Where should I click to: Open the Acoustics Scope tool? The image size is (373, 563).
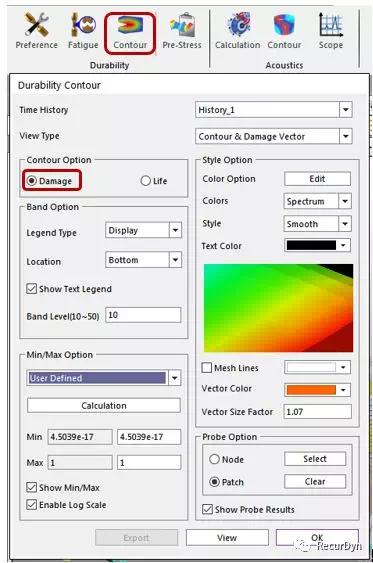point(331,31)
